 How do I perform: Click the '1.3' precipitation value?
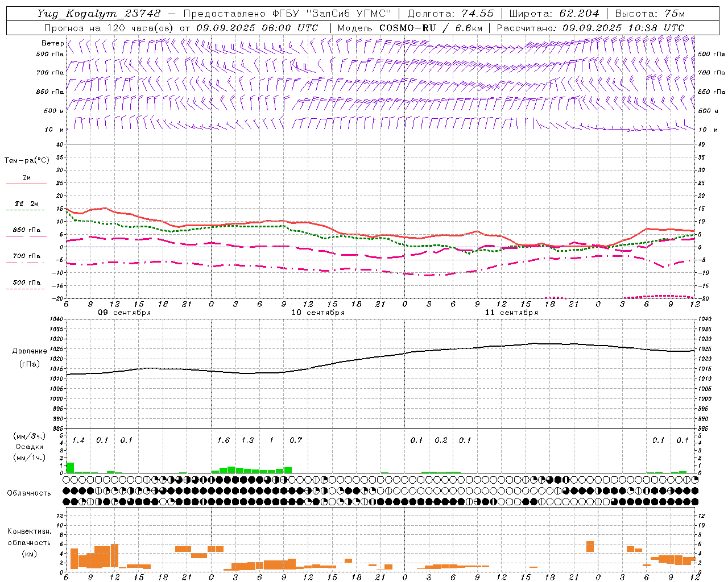coord(247,440)
